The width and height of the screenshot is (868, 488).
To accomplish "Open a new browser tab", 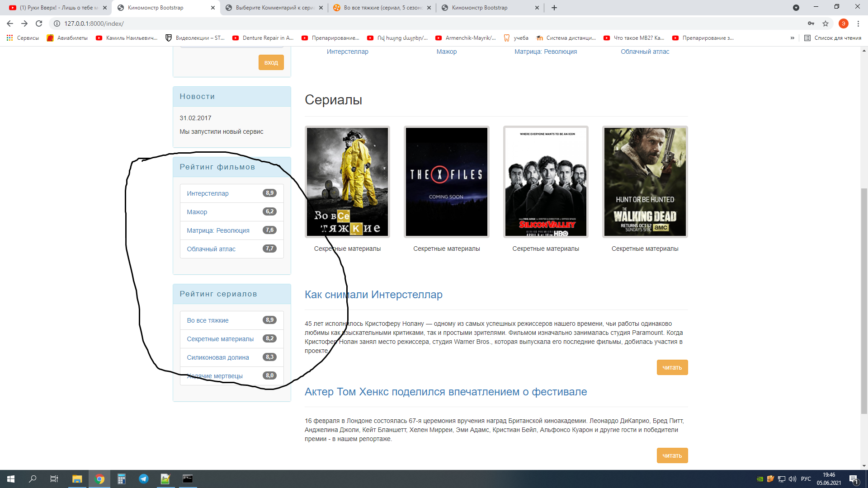I will click(x=554, y=8).
